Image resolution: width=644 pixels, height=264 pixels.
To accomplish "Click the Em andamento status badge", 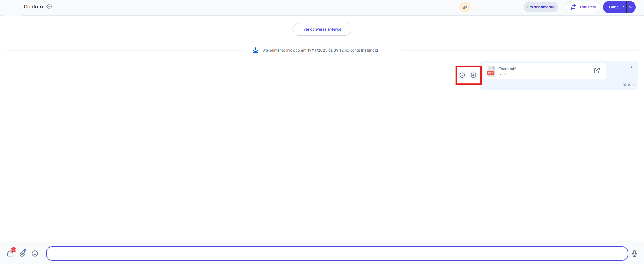I will tap(541, 7).
